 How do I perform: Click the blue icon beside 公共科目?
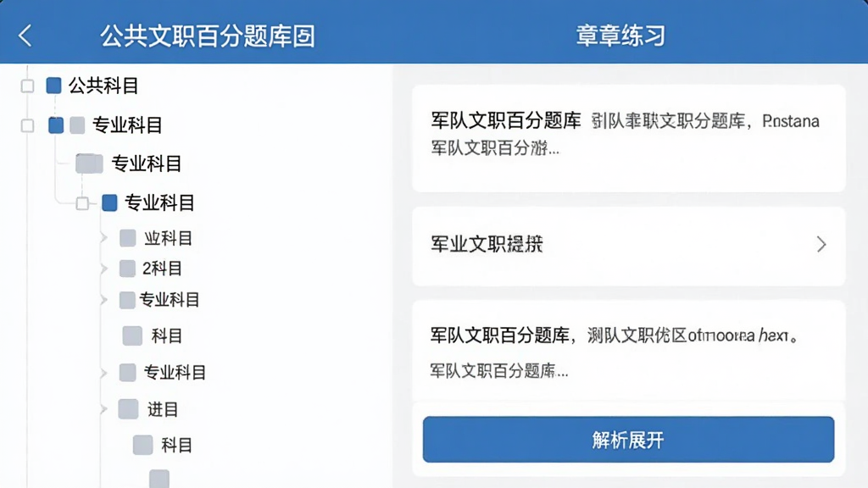click(x=53, y=86)
